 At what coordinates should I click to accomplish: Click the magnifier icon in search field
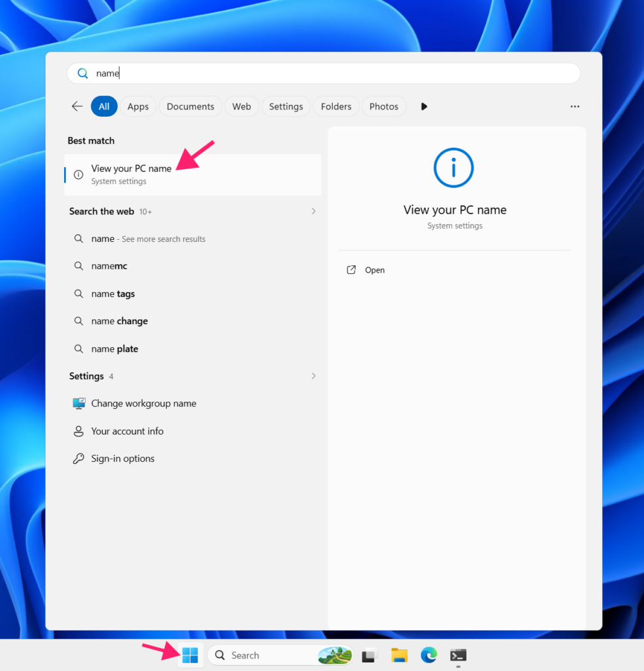83,73
